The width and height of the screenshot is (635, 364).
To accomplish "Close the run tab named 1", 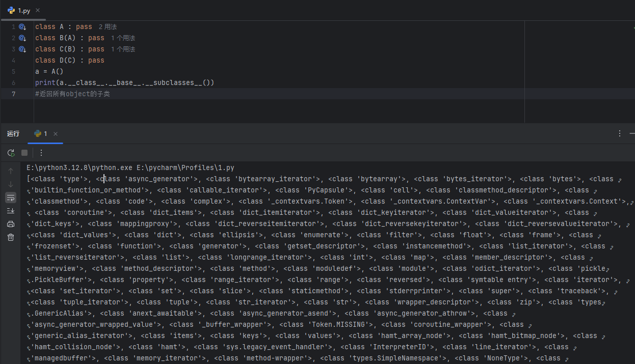I will [x=56, y=134].
